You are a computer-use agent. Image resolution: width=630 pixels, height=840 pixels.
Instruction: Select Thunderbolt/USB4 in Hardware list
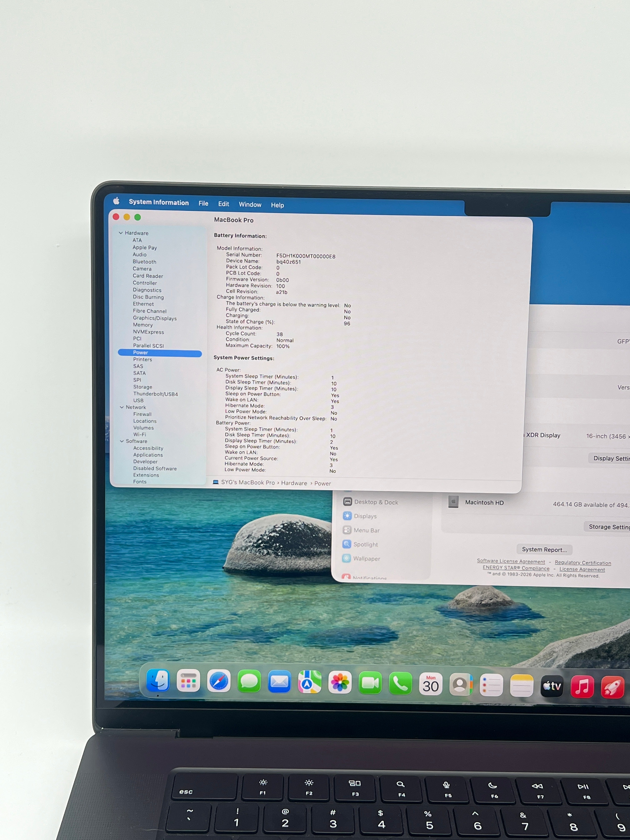pyautogui.click(x=156, y=394)
